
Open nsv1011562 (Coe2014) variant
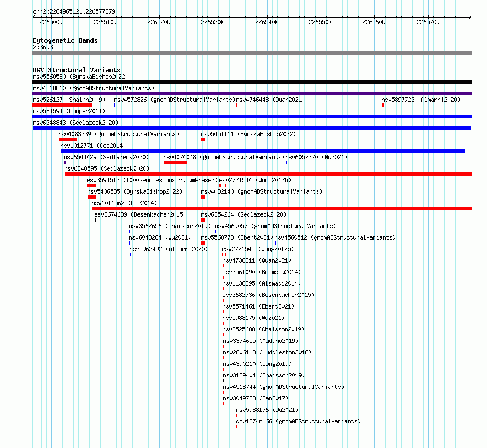click(124, 203)
